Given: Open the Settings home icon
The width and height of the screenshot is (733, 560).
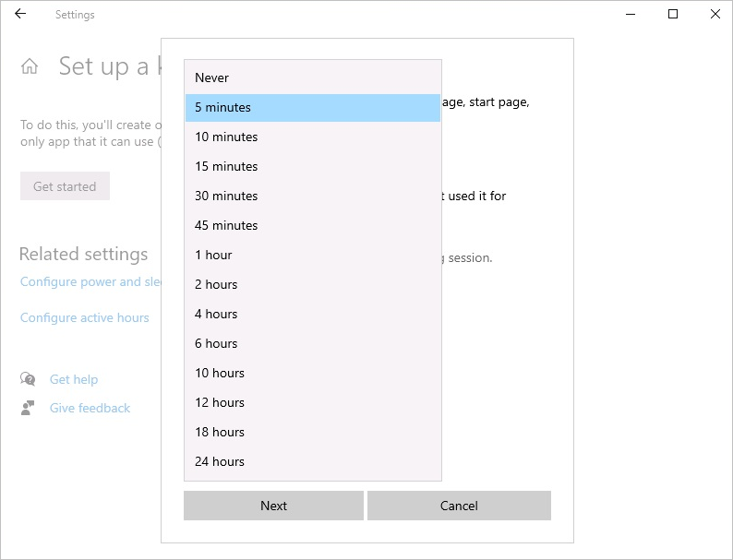Looking at the screenshot, I should click(x=30, y=66).
